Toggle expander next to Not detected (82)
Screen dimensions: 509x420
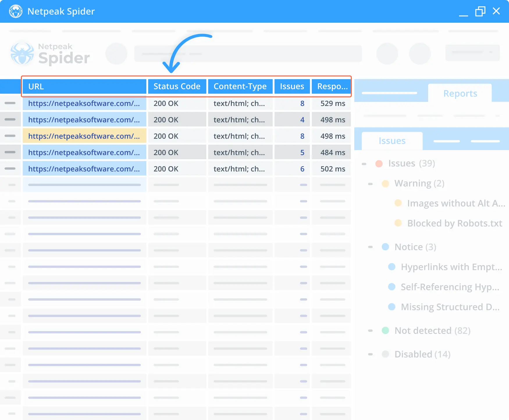pos(370,331)
